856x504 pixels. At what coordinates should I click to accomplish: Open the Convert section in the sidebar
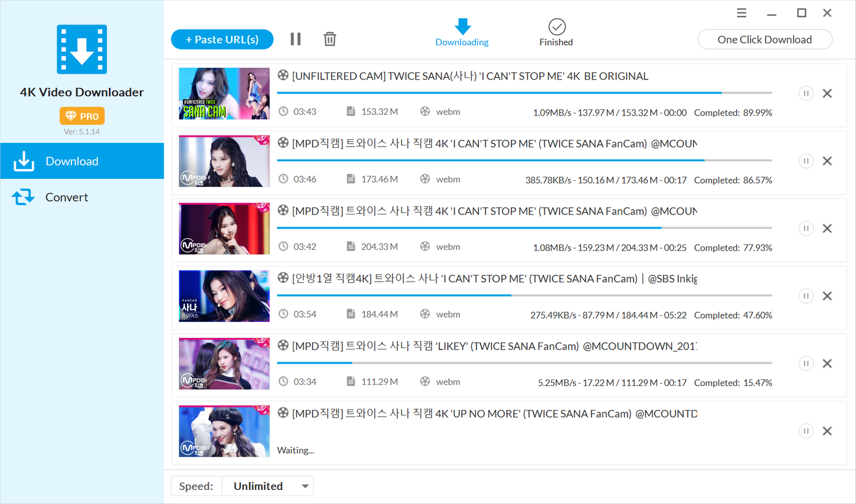pyautogui.click(x=82, y=197)
